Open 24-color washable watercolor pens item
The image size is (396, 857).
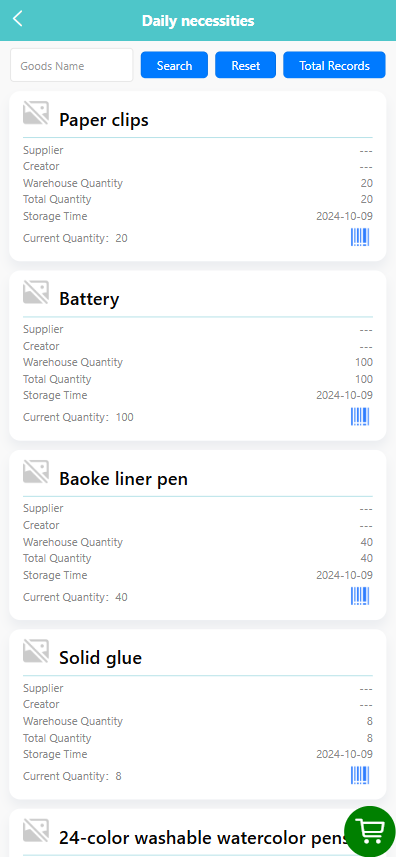click(x=204, y=837)
